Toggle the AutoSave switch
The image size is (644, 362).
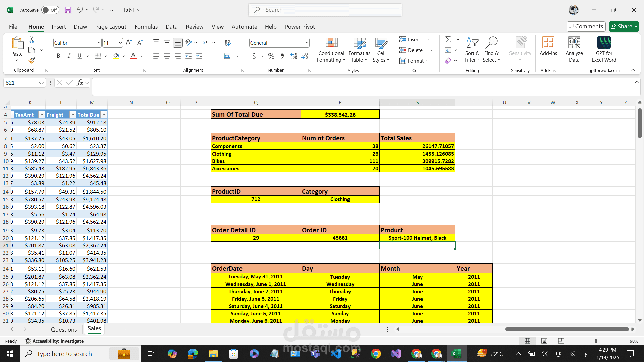[50, 10]
